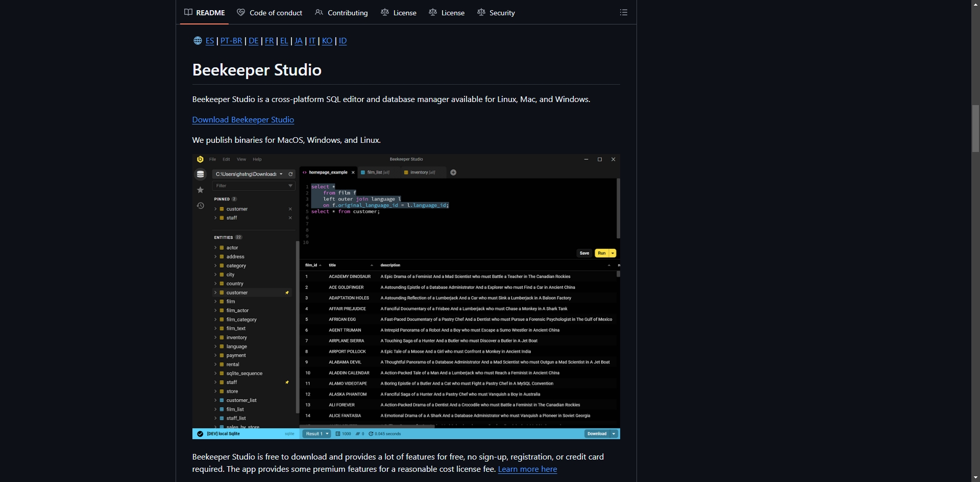Click the Help menu in the app screenshot
The width and height of the screenshot is (980, 482).
[x=257, y=159]
